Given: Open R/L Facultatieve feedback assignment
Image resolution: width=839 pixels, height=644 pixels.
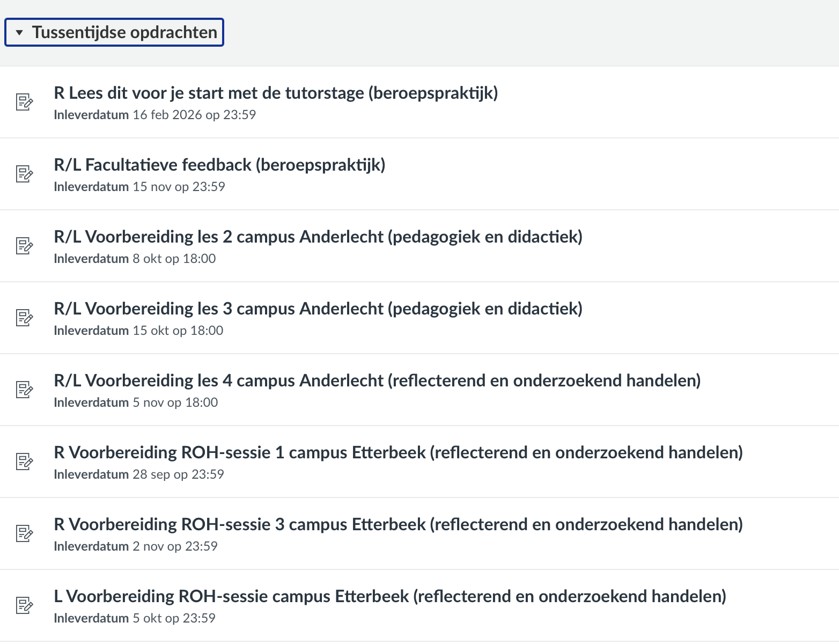Looking at the screenshot, I should pos(219,165).
